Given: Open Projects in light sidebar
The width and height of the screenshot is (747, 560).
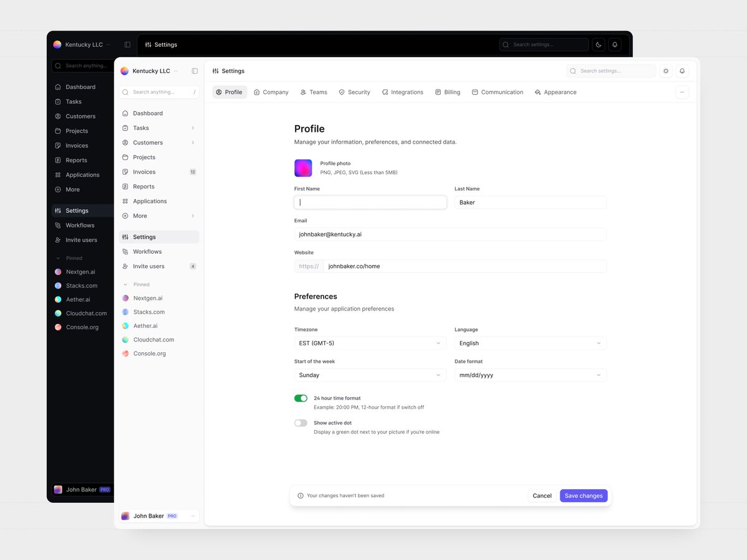Looking at the screenshot, I should tap(159, 157).
